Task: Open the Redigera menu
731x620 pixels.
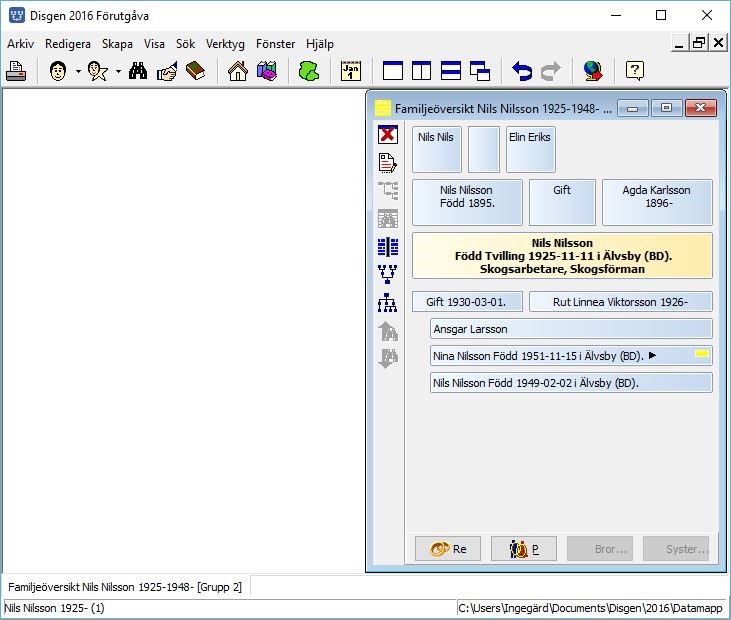Action: (68, 44)
